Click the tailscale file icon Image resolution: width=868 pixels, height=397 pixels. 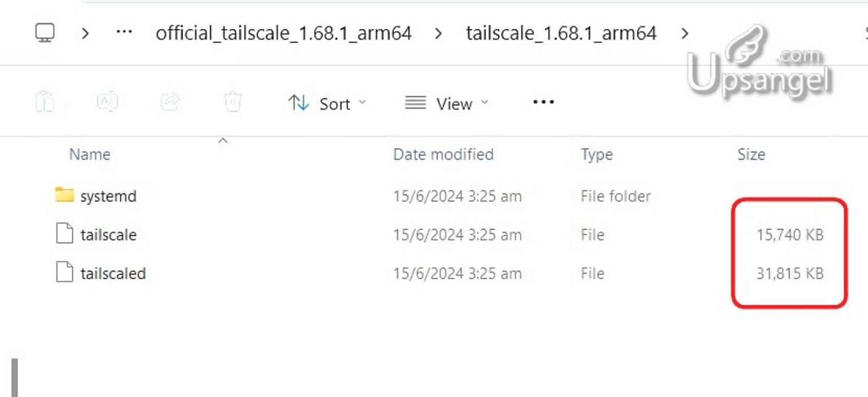point(64,234)
